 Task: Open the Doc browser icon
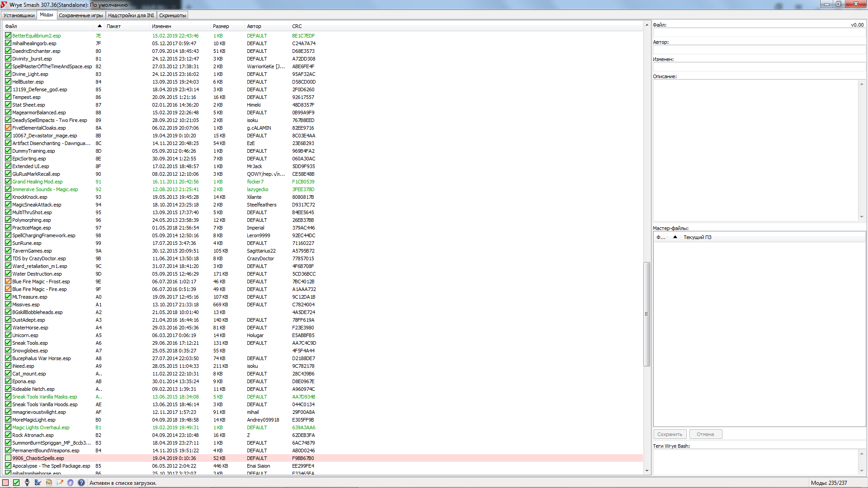[x=49, y=483]
